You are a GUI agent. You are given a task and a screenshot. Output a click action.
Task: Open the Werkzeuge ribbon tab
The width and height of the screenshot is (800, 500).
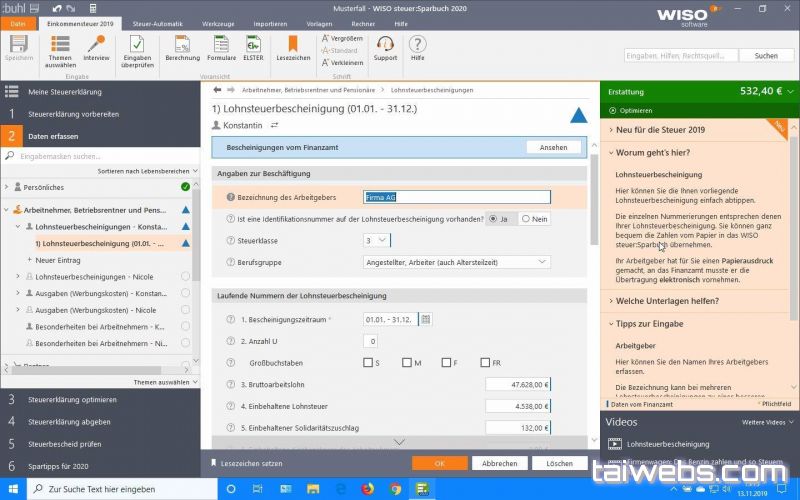pyautogui.click(x=217, y=22)
